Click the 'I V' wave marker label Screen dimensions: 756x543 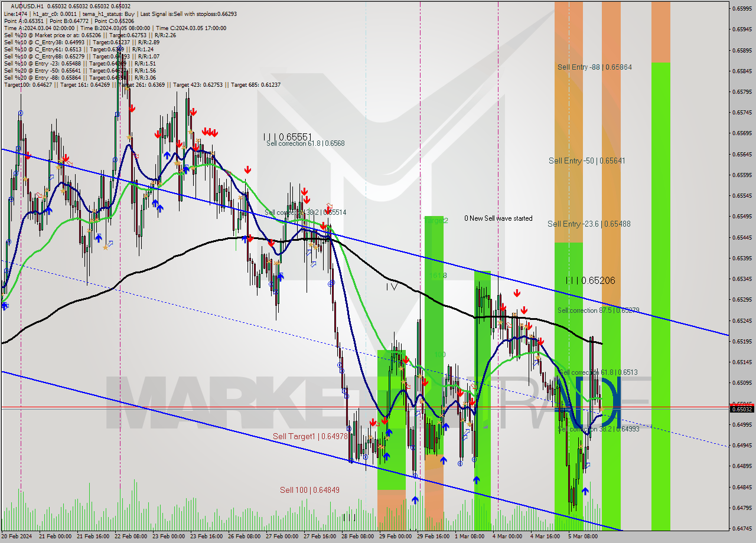click(392, 287)
